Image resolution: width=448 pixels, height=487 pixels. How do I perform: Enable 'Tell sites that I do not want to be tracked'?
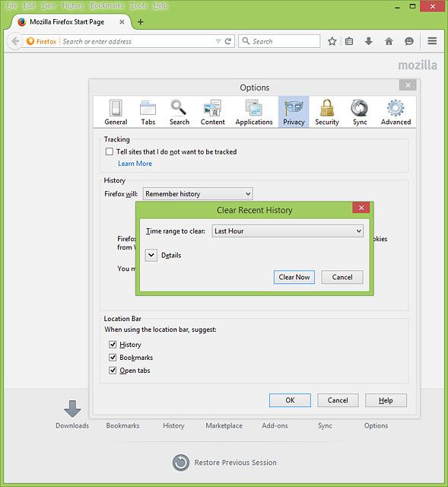click(x=110, y=151)
